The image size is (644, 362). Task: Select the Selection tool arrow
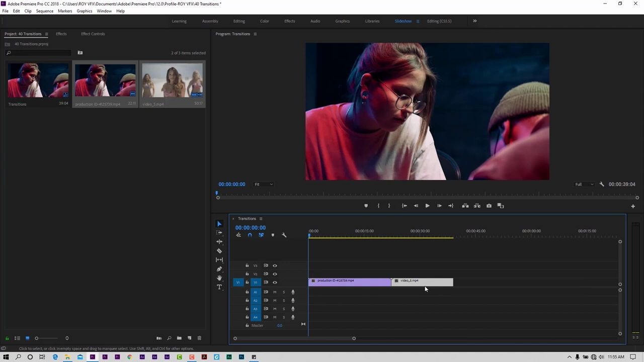point(219,224)
